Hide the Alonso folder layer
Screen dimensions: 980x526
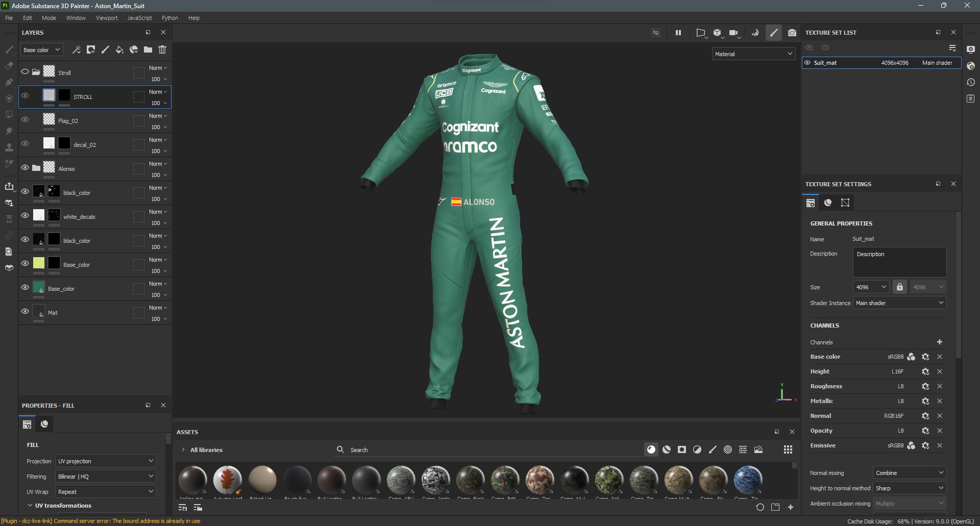click(24, 167)
